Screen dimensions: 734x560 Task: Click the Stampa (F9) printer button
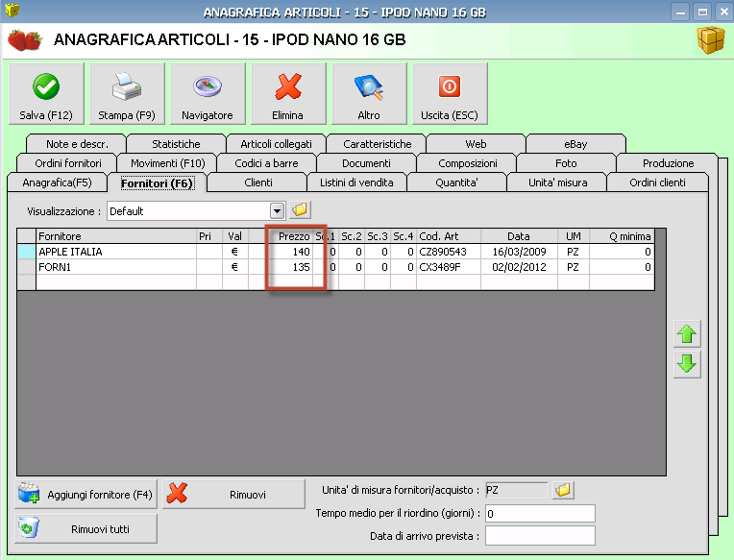pyautogui.click(x=127, y=93)
